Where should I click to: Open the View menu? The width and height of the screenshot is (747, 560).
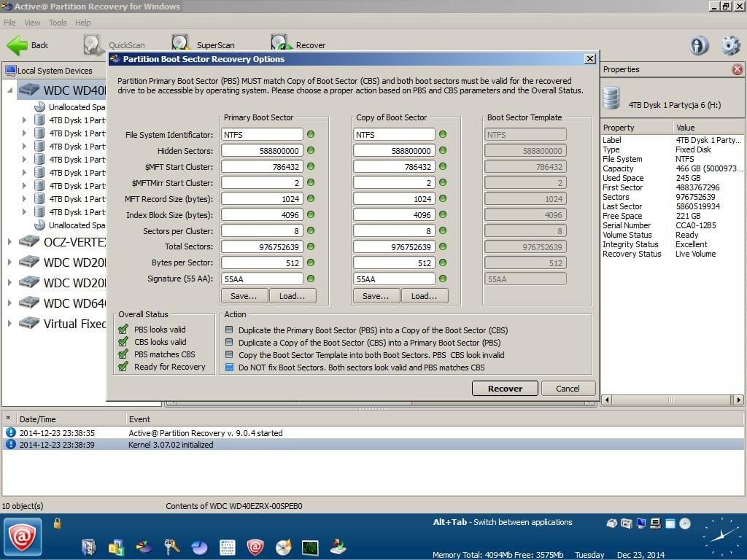coord(32,23)
